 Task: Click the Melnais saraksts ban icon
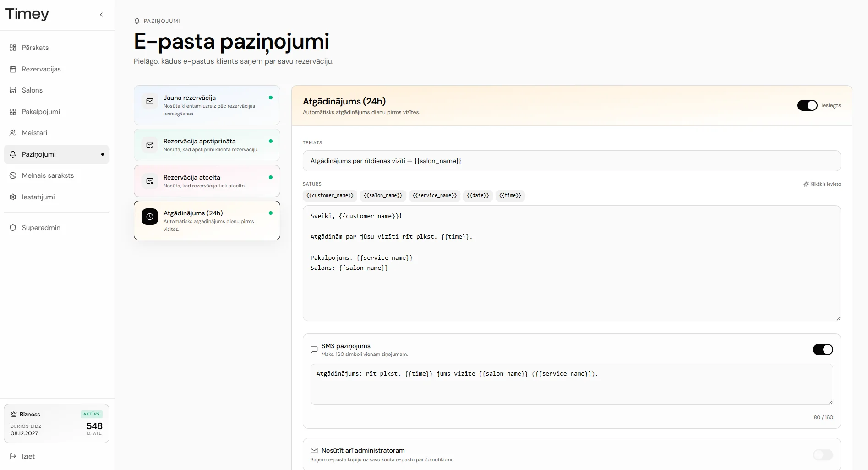click(x=13, y=175)
